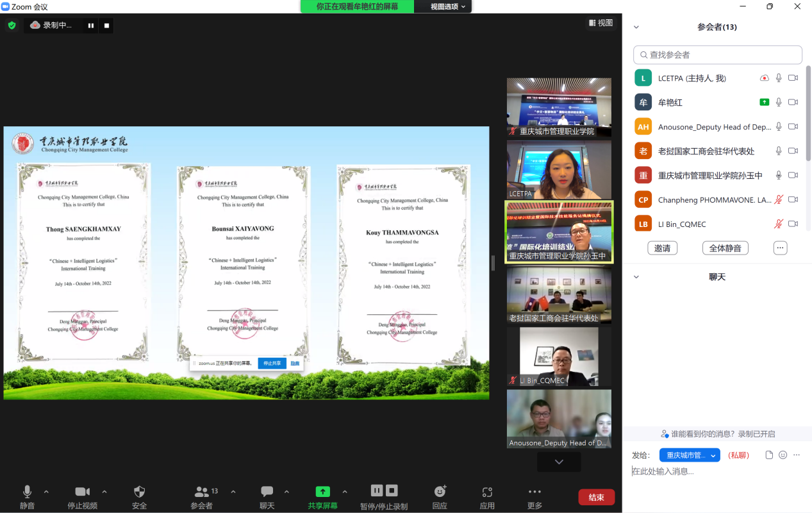Collapse the 参会者 participants panel
This screenshot has height=513, width=812.
pos(636,28)
